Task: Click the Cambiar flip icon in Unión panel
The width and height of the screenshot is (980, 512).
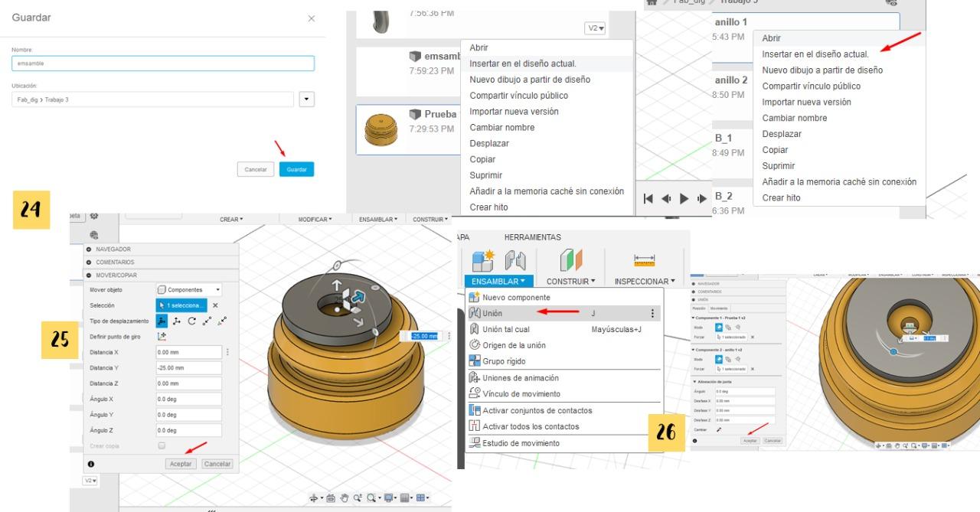Action: pyautogui.click(x=717, y=430)
